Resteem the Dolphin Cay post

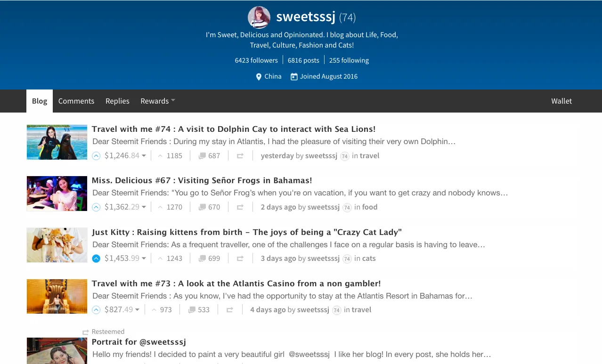[x=240, y=156]
